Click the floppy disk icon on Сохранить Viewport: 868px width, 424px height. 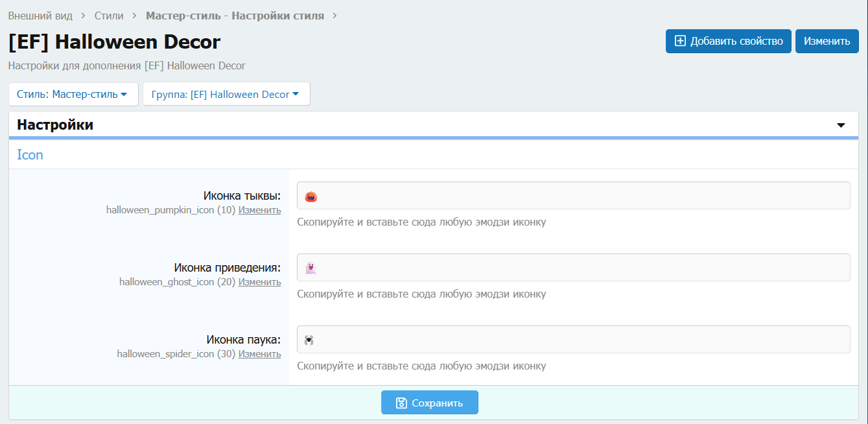(401, 403)
